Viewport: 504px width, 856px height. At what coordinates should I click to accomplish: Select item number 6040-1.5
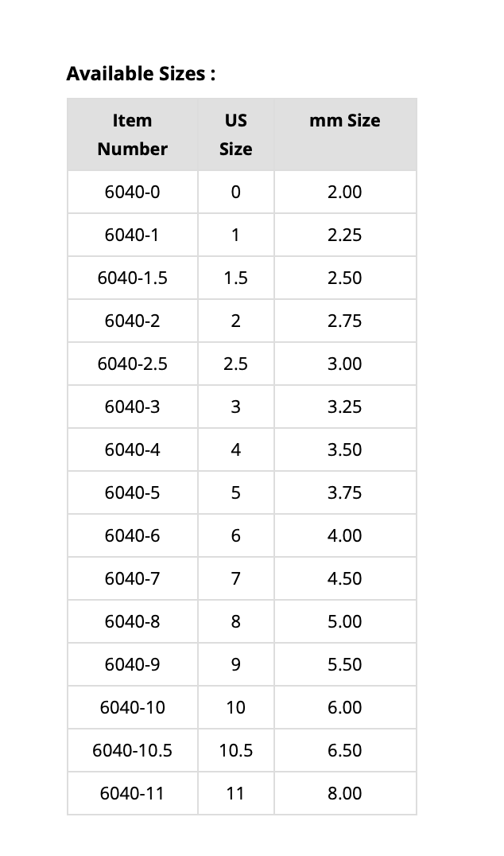(x=132, y=278)
